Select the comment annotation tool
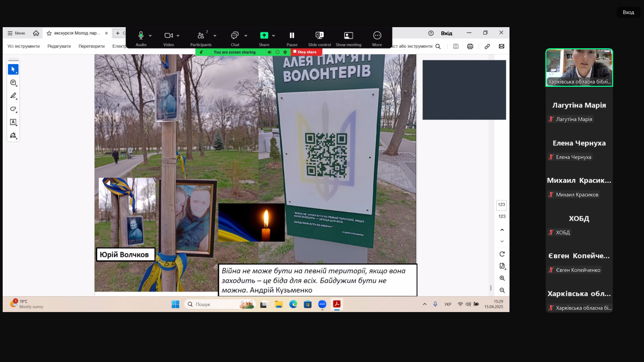 click(13, 83)
